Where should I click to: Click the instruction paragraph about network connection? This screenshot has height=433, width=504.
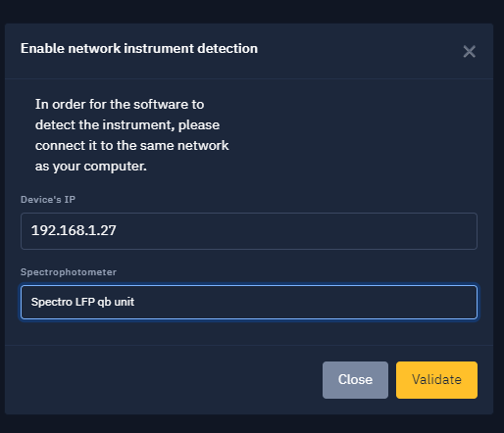132,135
